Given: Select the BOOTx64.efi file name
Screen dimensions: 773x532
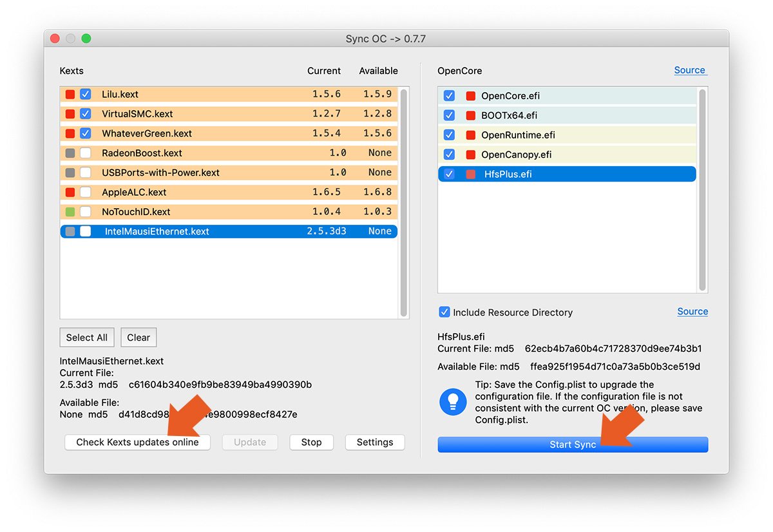Looking at the screenshot, I should pos(509,115).
